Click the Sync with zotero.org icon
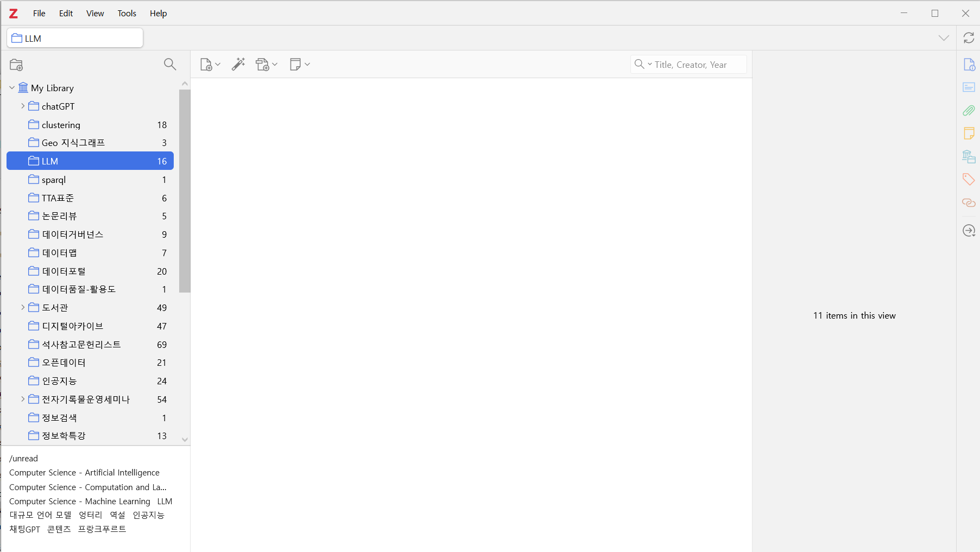This screenshot has width=980, height=552. click(969, 38)
